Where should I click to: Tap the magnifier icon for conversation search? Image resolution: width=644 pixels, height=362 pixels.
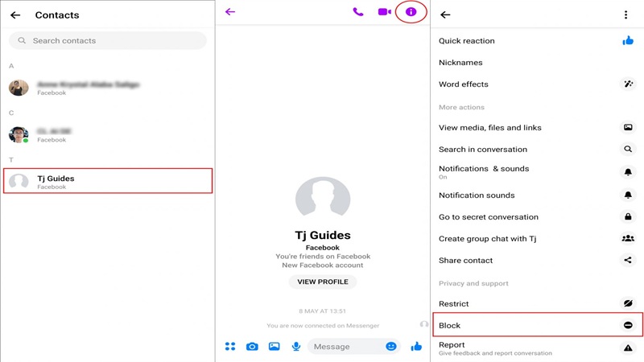(628, 149)
